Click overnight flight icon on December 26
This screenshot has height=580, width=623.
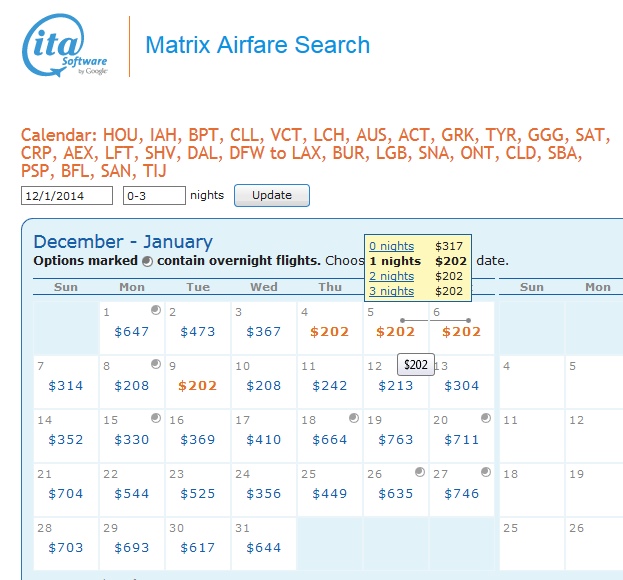tap(419, 472)
